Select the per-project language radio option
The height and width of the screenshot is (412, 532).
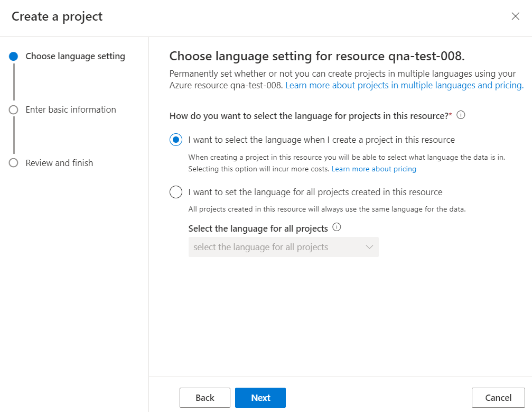pos(176,140)
